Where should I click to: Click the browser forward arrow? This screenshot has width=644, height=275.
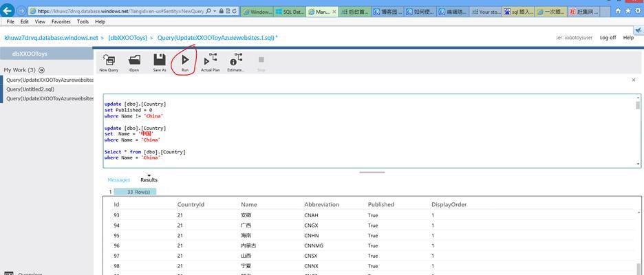21,11
